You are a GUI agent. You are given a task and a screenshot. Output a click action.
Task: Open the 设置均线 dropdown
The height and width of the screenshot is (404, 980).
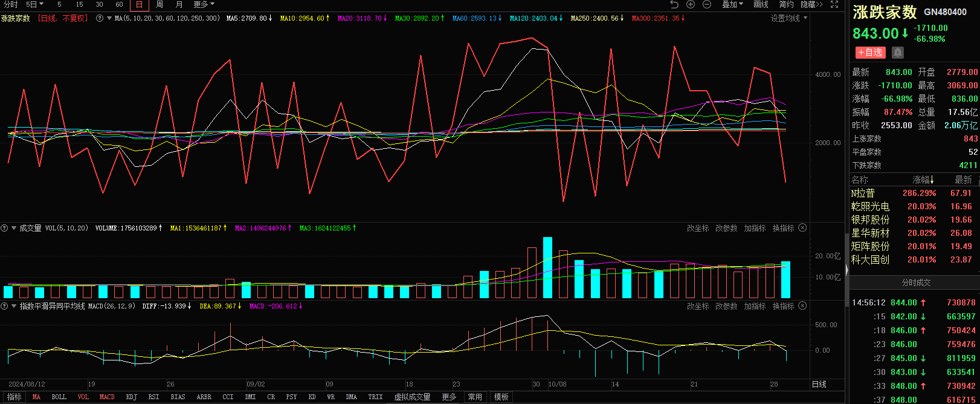click(788, 18)
